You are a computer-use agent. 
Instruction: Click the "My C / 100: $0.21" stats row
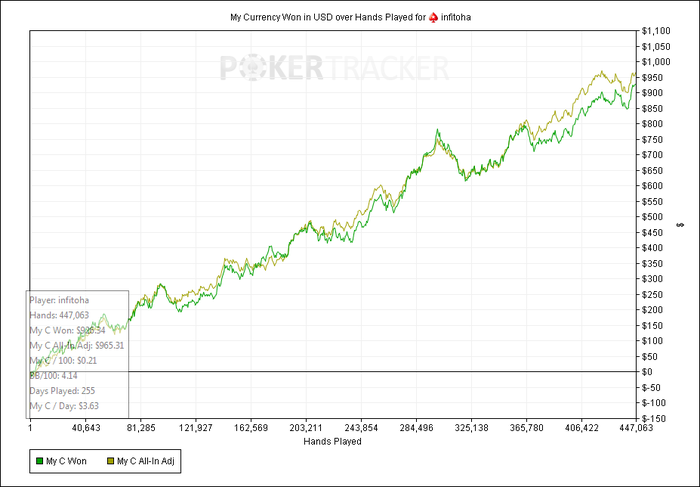[x=63, y=360]
